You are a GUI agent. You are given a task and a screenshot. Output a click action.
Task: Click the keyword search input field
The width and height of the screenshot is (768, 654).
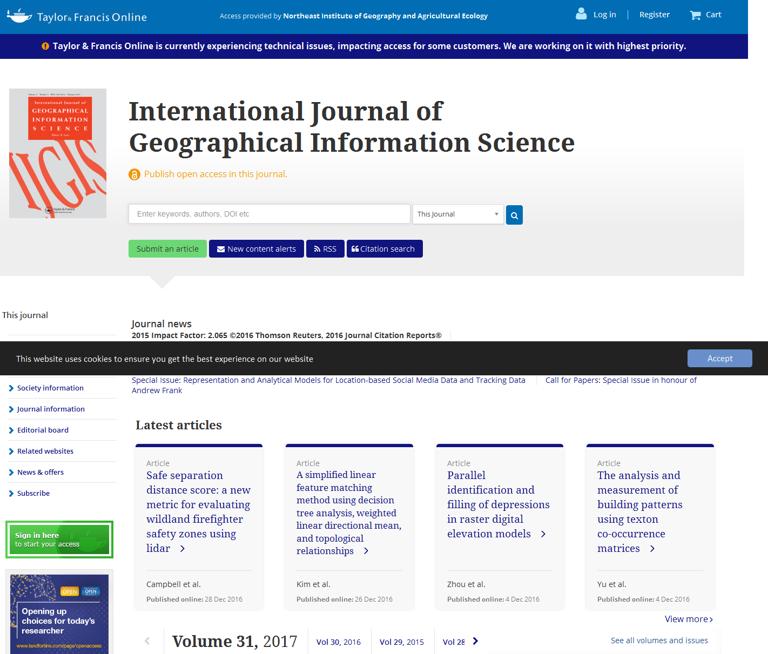tap(269, 214)
